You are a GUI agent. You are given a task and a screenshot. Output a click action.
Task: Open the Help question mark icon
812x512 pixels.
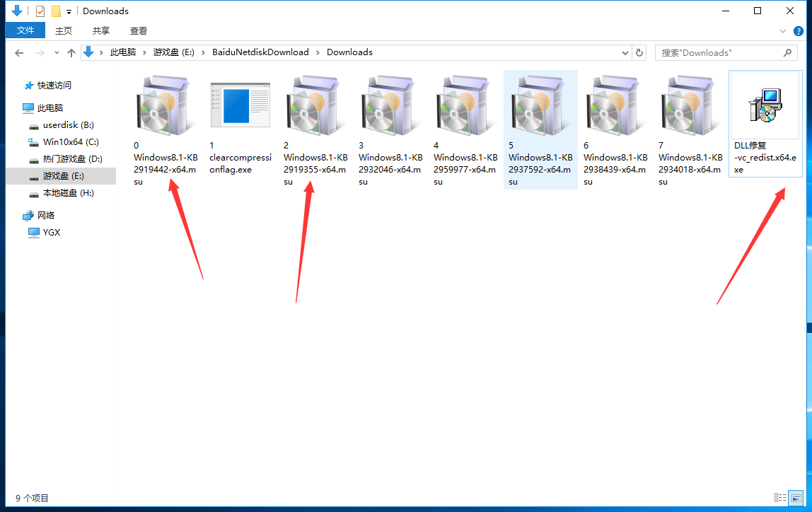(799, 31)
